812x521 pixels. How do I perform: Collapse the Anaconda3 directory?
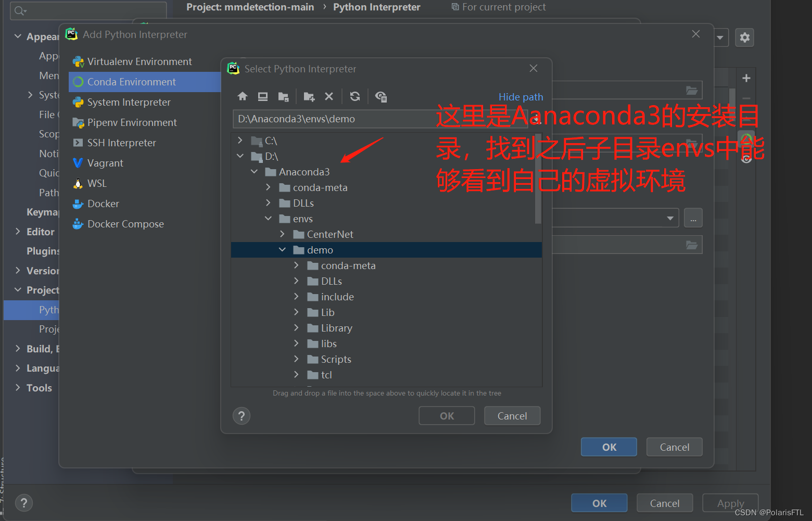254,171
